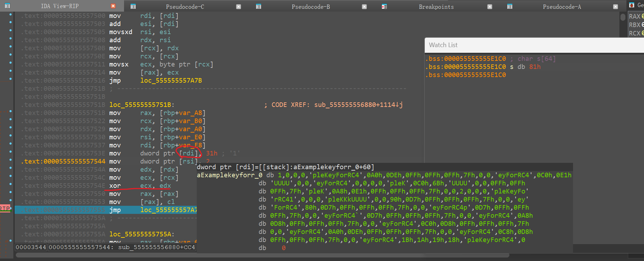644x261 pixels.
Task: Select label loc_55555555751B
Action: (x=140, y=105)
